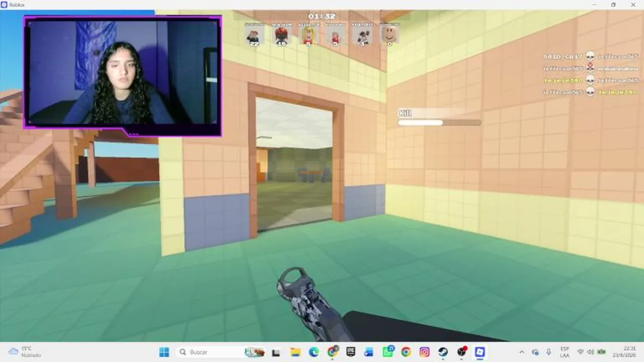The image size is (644, 362).
Task: Open Instagram from the taskbar
Action: point(424,352)
